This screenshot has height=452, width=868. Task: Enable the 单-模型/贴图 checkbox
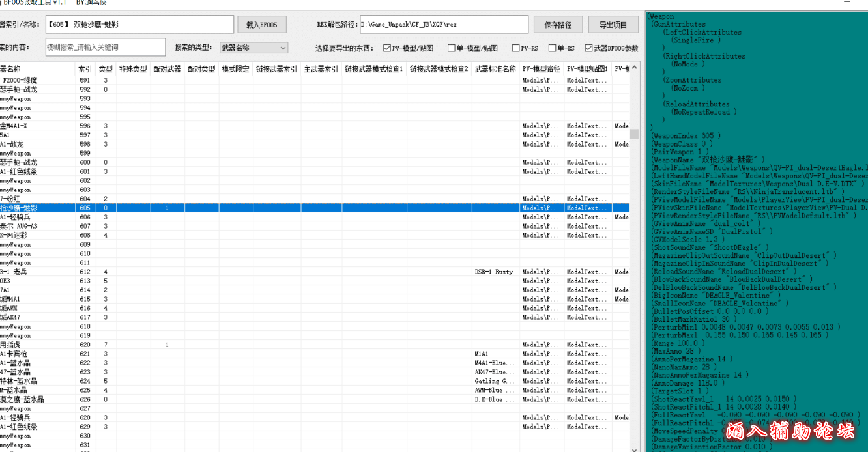coord(452,48)
